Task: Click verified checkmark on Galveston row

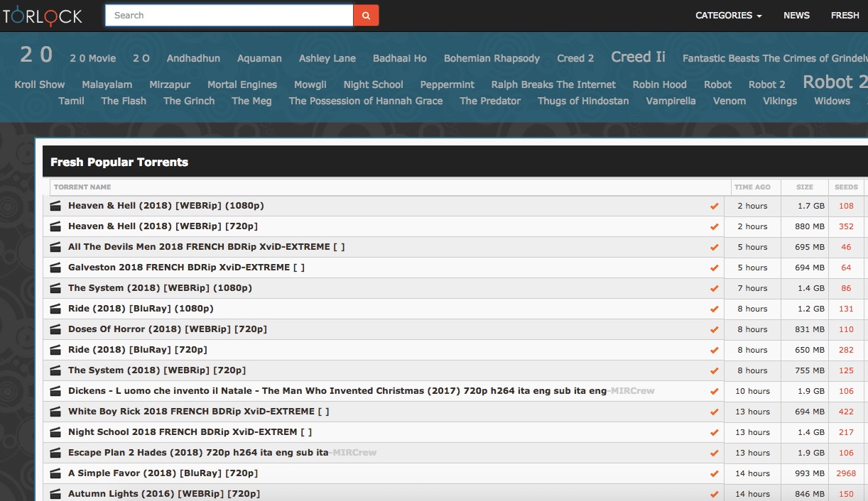Action: [x=715, y=268]
